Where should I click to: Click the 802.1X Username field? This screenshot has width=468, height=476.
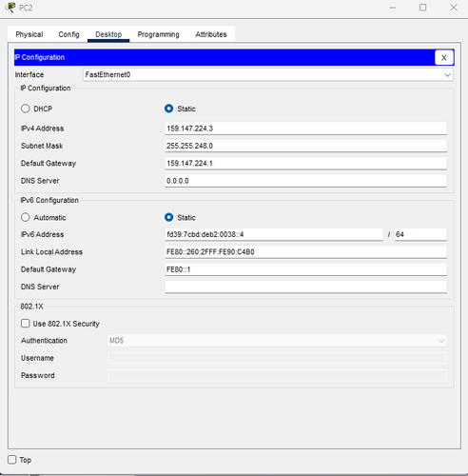pyautogui.click(x=277, y=358)
